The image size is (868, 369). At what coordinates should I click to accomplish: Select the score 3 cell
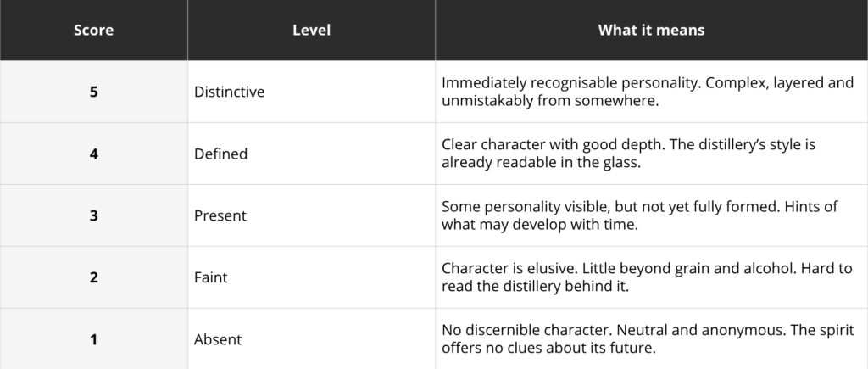[93, 215]
